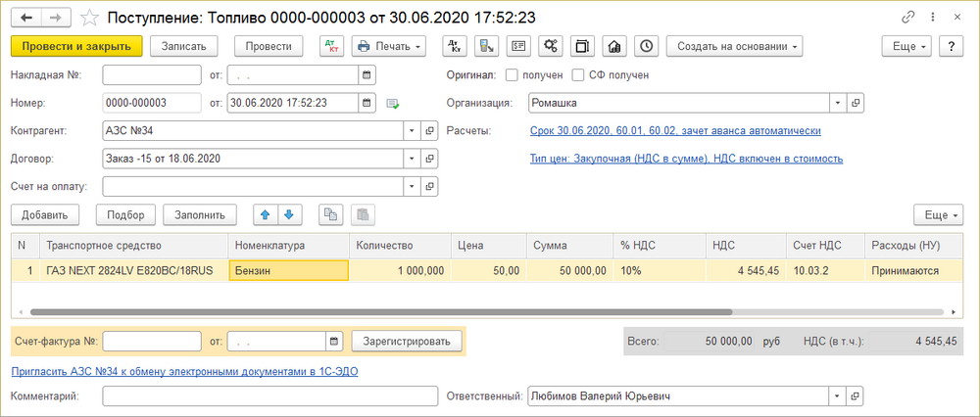Click the calculator-style toolbar icon

[x=486, y=46]
